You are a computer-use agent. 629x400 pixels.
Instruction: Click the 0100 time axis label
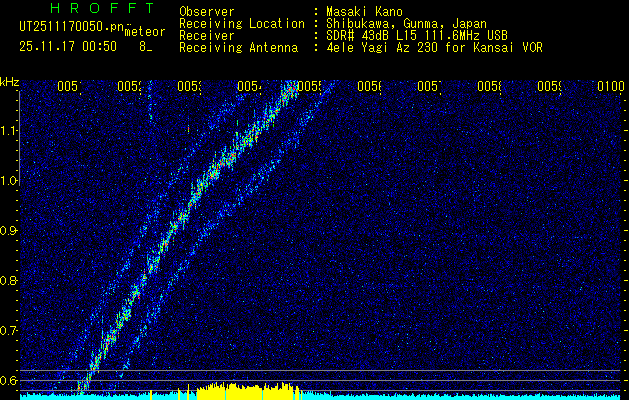[x=611, y=86]
